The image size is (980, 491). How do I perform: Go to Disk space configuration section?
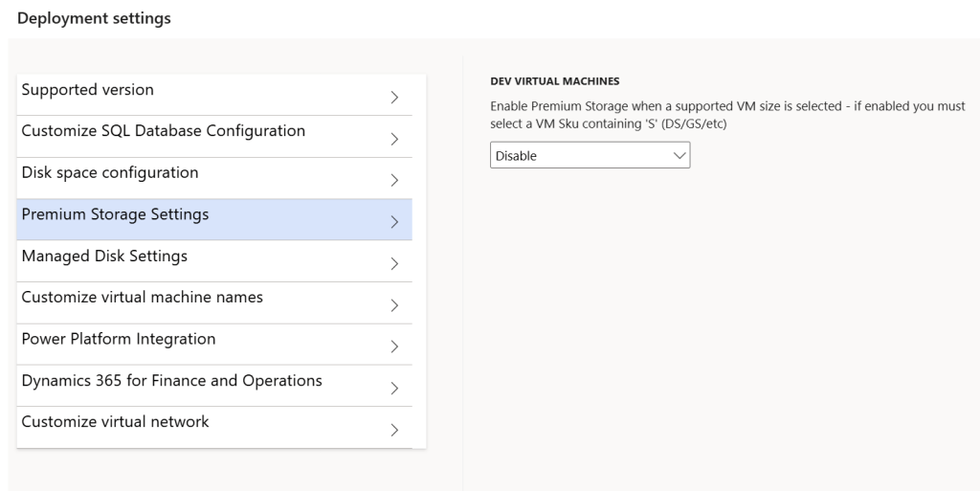click(110, 173)
